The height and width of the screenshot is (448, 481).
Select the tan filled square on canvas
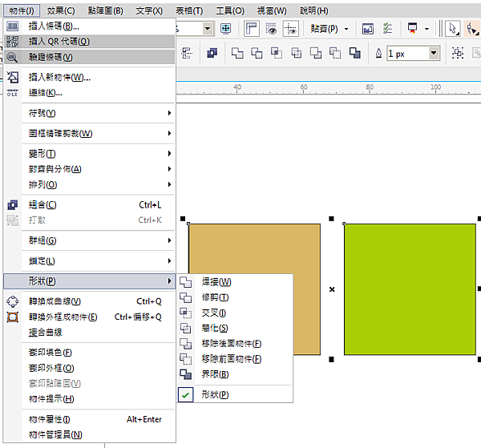click(x=255, y=248)
